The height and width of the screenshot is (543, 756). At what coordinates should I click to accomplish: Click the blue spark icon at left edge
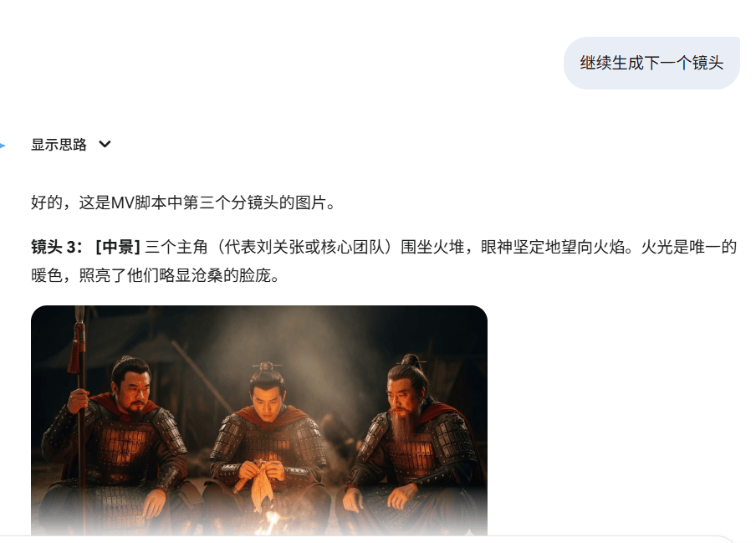(x=3, y=145)
